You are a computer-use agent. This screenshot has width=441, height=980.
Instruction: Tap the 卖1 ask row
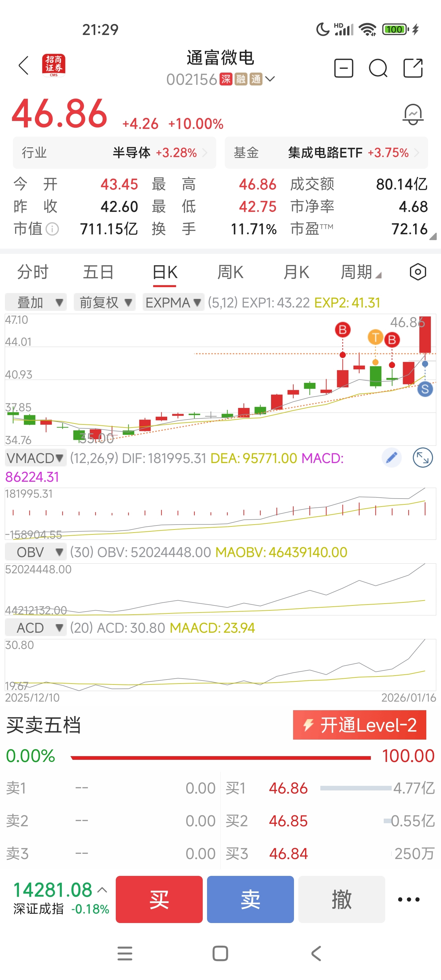111,788
